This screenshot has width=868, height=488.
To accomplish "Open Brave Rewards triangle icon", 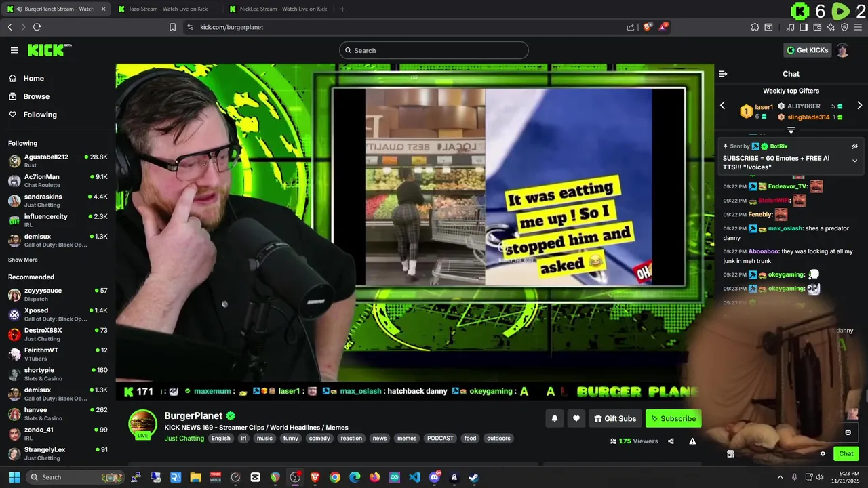I will tap(665, 27).
